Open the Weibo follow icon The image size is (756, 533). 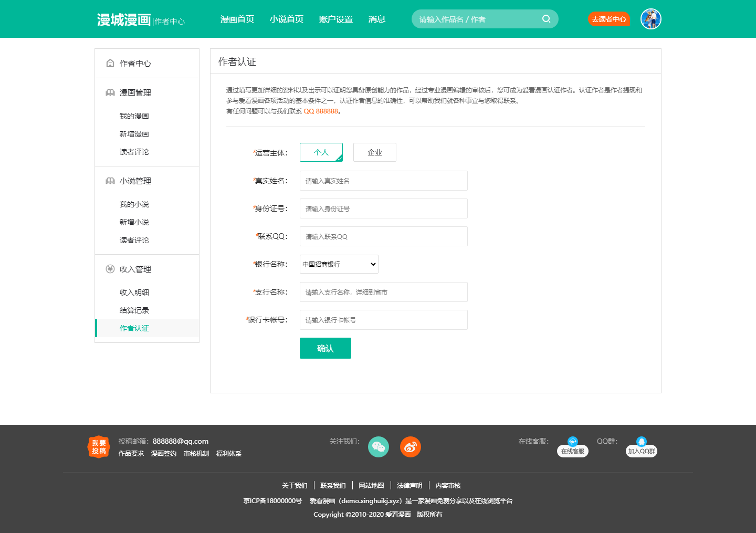pos(411,447)
